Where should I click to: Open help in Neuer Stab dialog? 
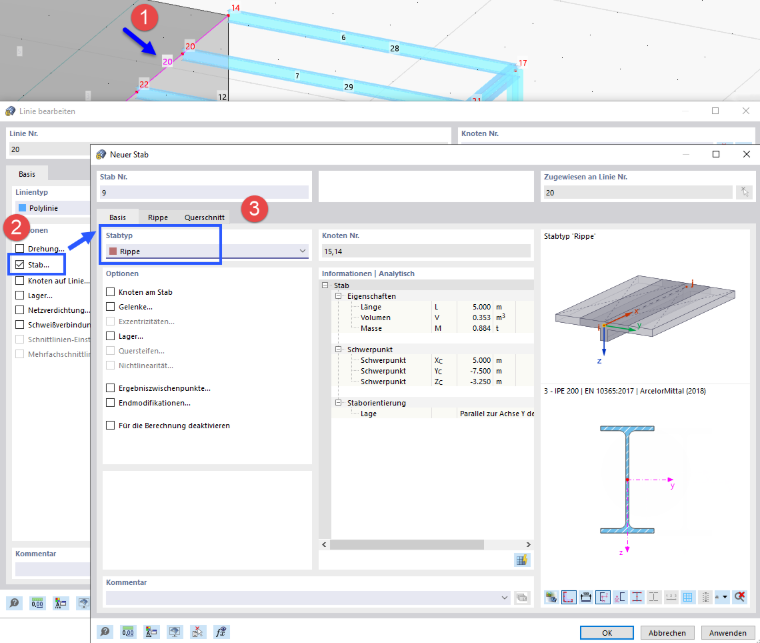tap(105, 631)
